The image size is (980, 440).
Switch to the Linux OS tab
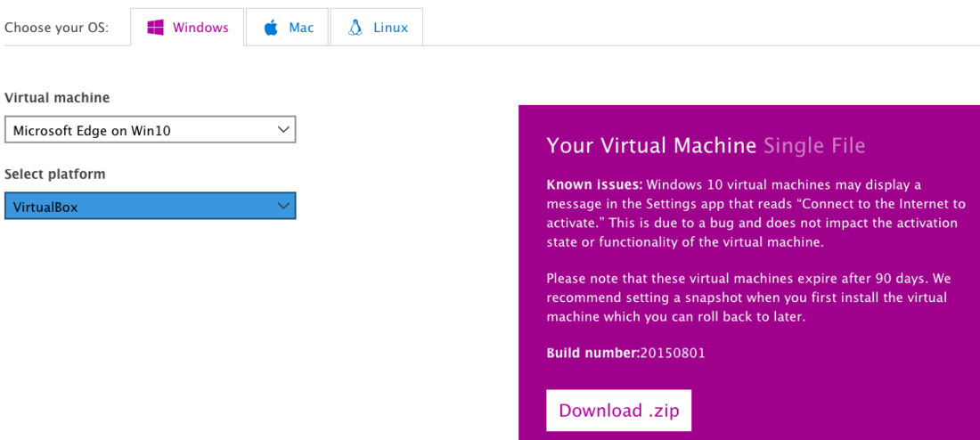[376, 27]
